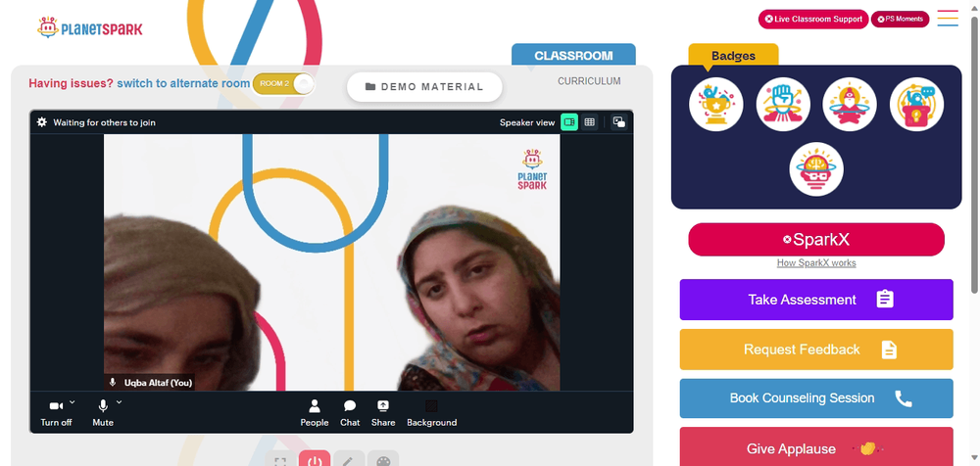Launch the SparkX button

point(816,239)
